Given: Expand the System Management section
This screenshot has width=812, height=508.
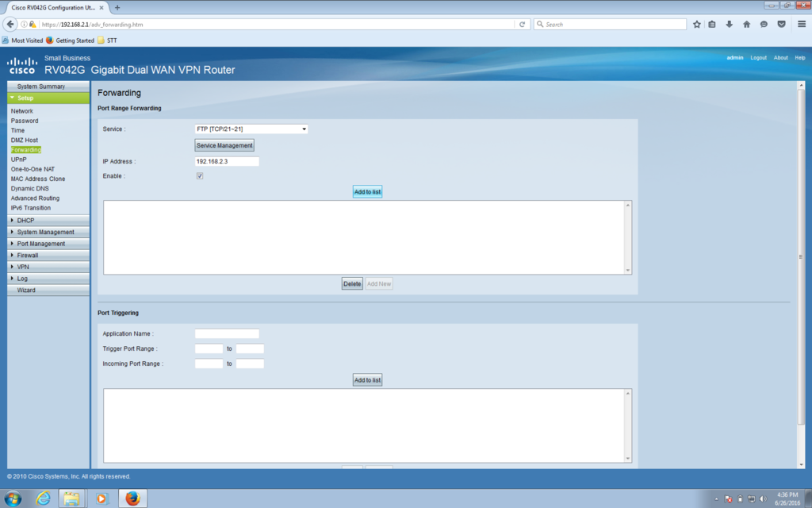Looking at the screenshot, I should [x=48, y=233].
